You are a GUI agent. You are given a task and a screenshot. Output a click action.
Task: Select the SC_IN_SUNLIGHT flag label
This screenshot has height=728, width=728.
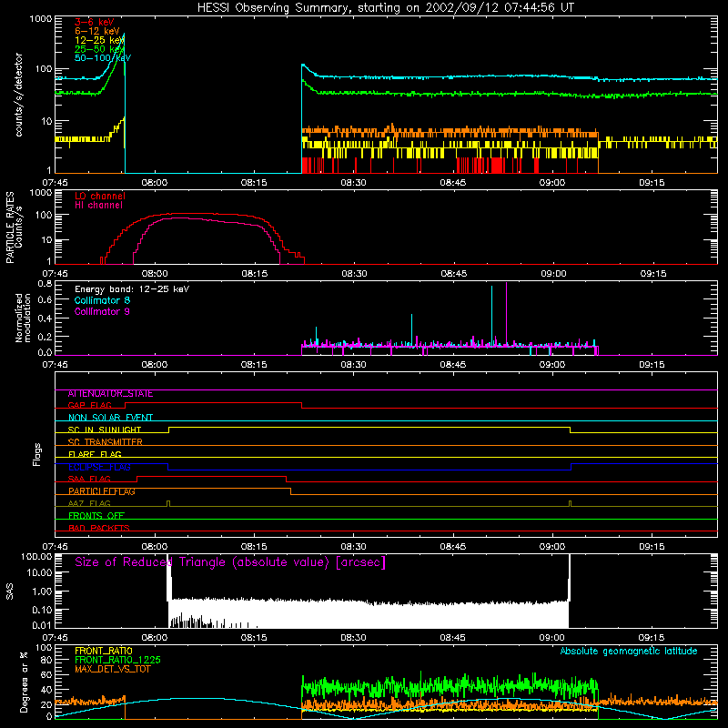tap(105, 430)
